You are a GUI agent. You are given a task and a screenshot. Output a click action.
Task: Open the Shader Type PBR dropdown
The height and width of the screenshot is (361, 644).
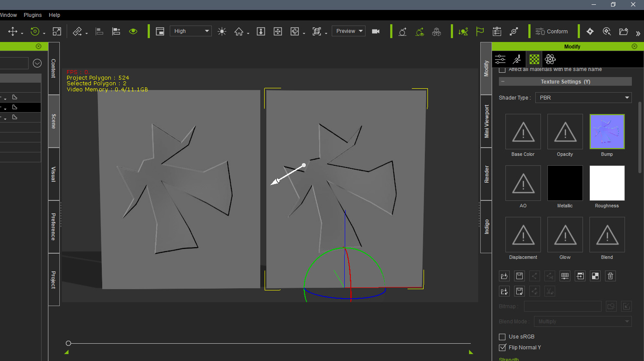point(583,97)
